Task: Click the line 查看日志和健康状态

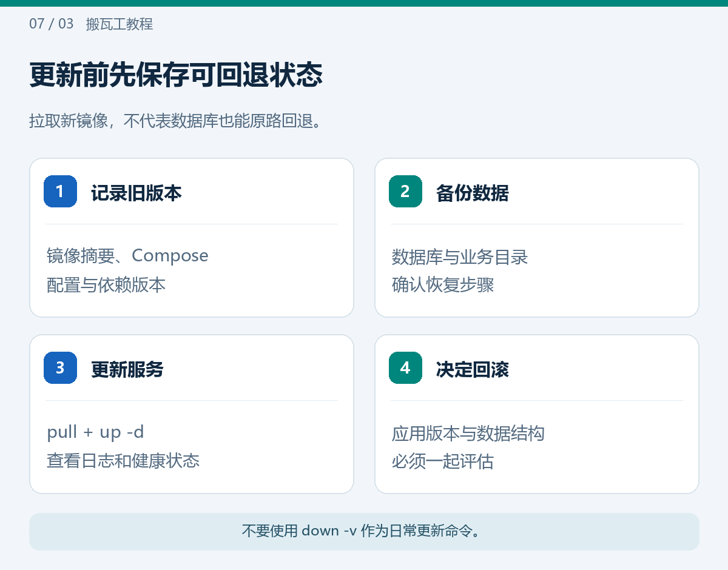Action: [123, 460]
